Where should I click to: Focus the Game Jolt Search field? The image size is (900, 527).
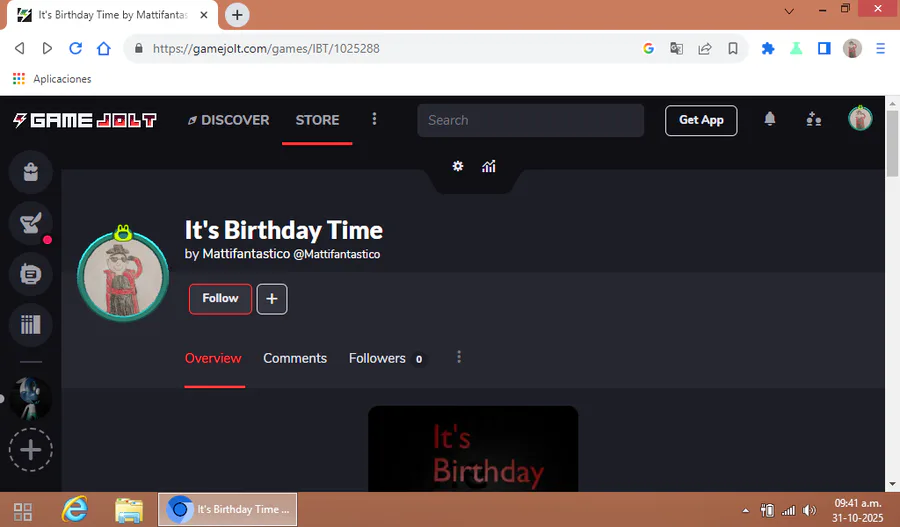pyautogui.click(x=530, y=120)
